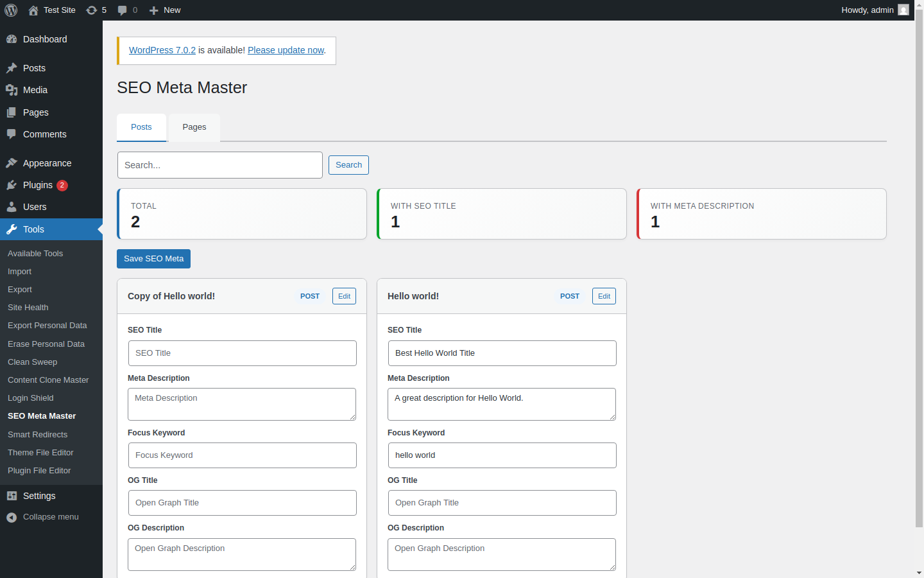The image size is (924, 578).
Task: Open the admin user avatar
Action: click(903, 10)
